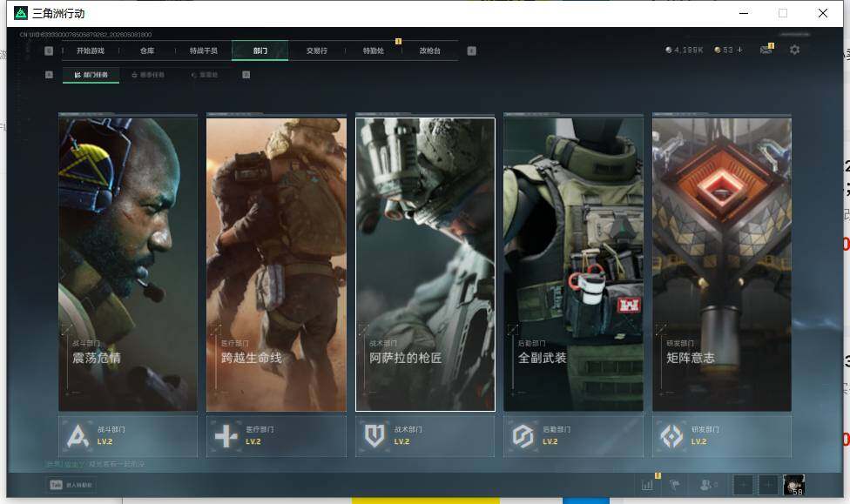The height and width of the screenshot is (504, 850).
Task: Open the settings gear icon
Action: coord(795,50)
